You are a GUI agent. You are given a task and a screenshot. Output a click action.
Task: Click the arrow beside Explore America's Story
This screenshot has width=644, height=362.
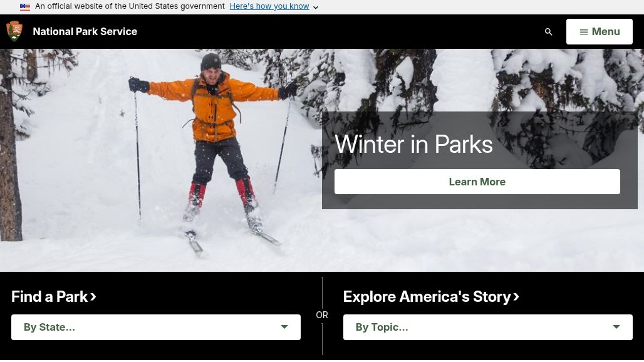516,296
